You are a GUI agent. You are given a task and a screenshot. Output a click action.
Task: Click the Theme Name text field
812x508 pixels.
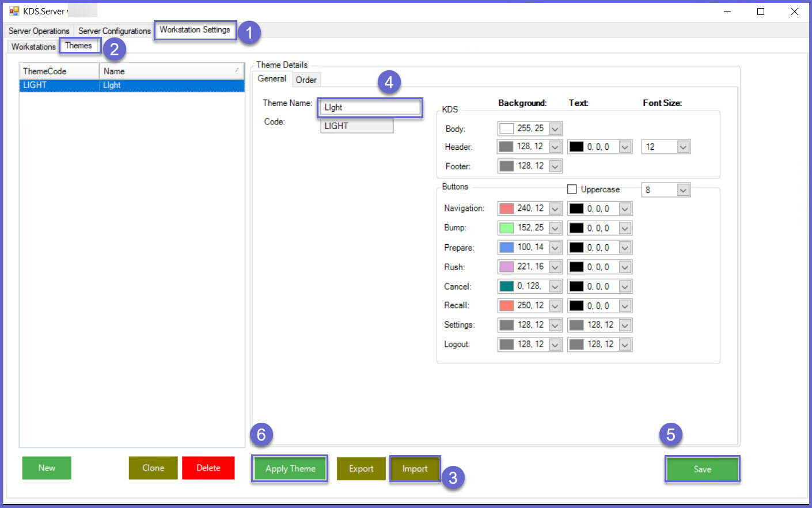click(370, 108)
